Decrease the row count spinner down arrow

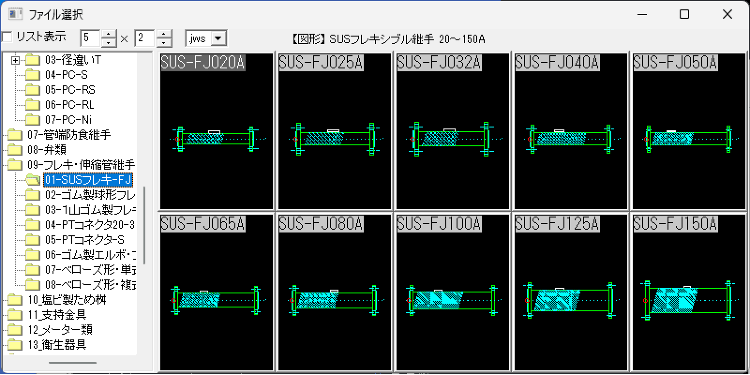pos(164,43)
